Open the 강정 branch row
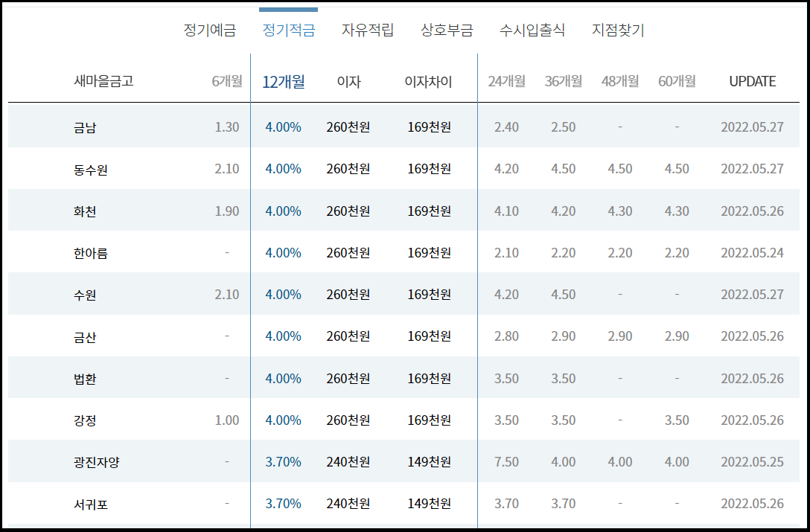This screenshot has height=532, width=810. click(x=404, y=420)
